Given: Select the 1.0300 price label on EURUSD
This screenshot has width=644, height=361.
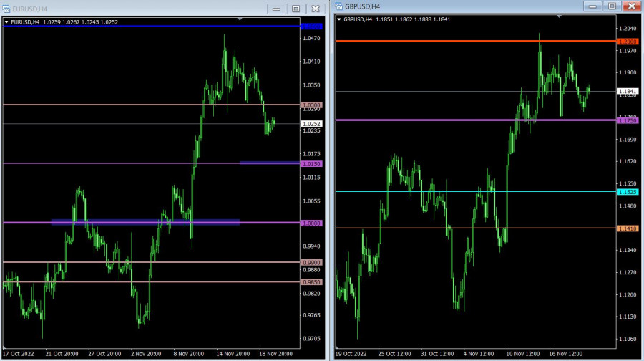Looking at the screenshot, I should pyautogui.click(x=312, y=105).
